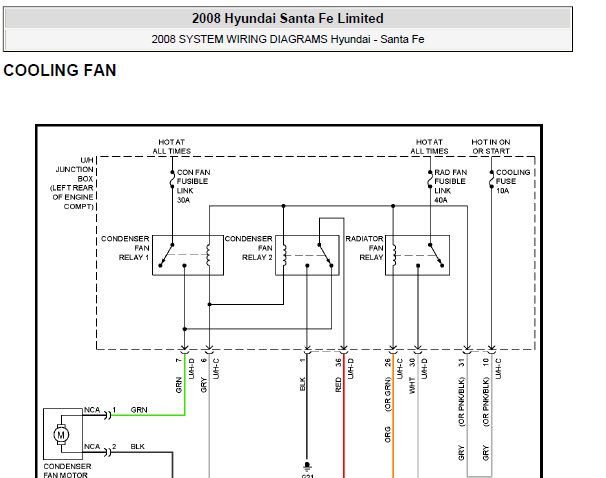The width and height of the screenshot is (606, 478).
Task: Click the RADIATOR FAN RELAY label
Action: (364, 248)
